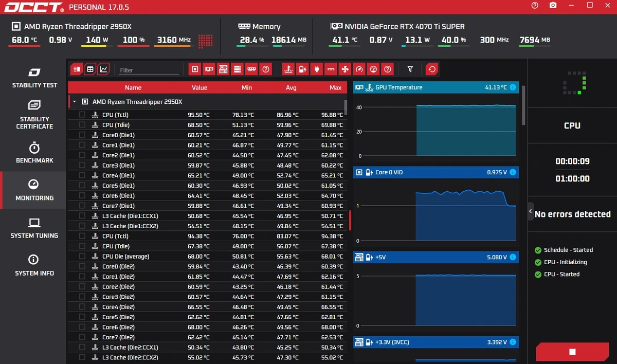Image resolution: width=617 pixels, height=364 pixels.
Task: Open the Stability Certificate section
Action: (x=34, y=115)
